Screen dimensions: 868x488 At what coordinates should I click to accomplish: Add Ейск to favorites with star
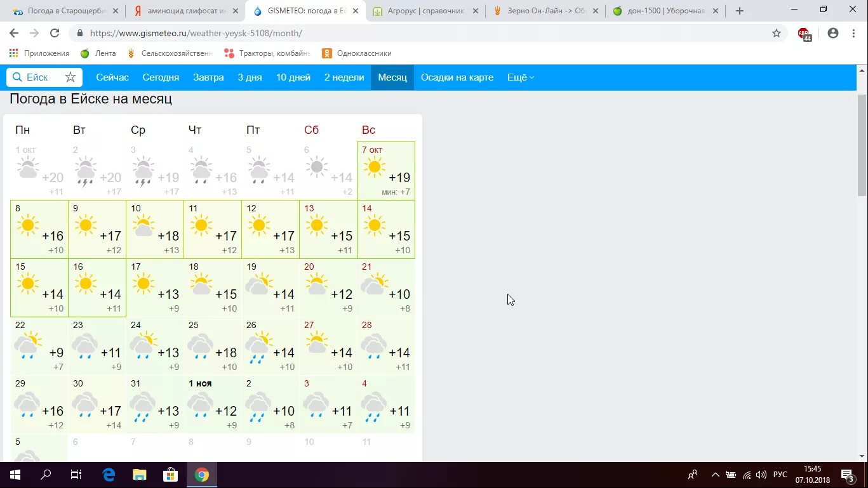tap(70, 77)
